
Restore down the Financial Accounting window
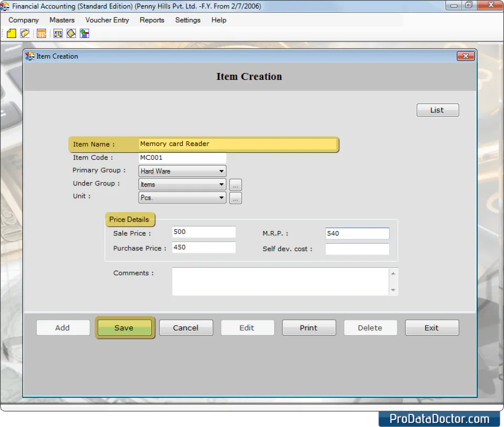469,5
